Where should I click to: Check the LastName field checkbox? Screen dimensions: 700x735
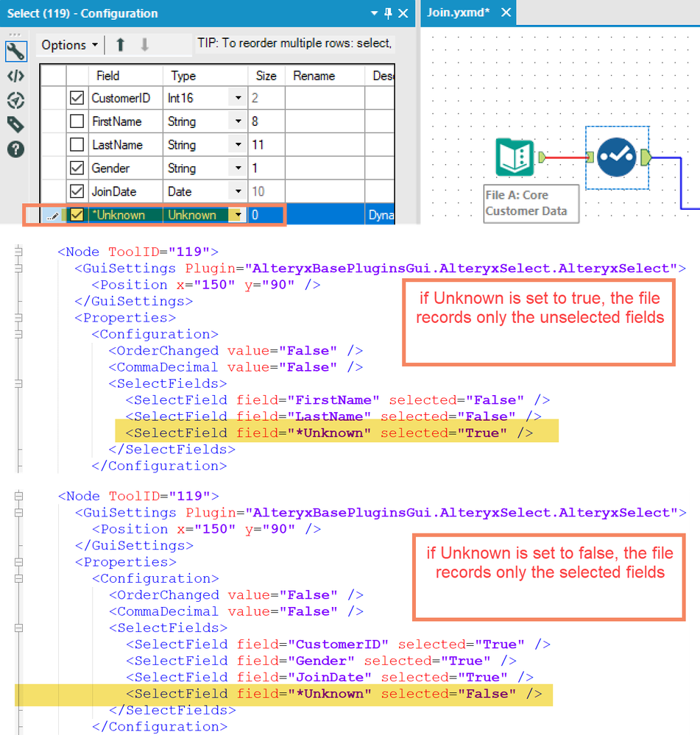click(77, 144)
